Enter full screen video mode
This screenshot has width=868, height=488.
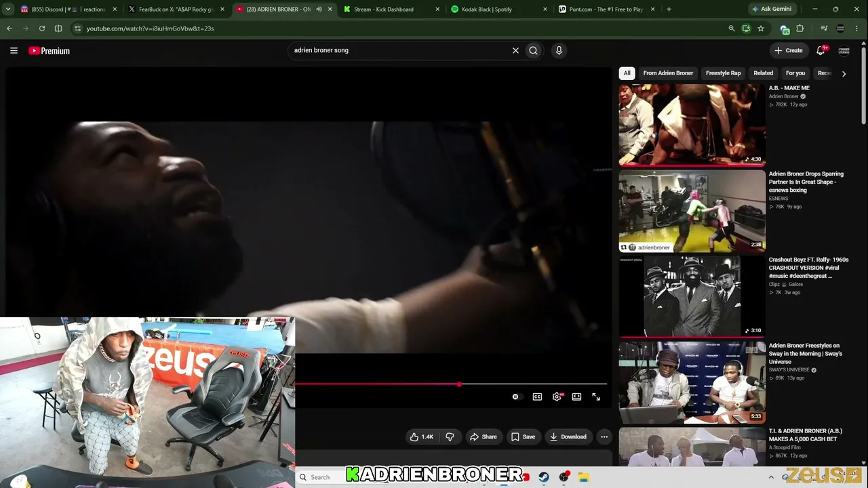point(596,397)
